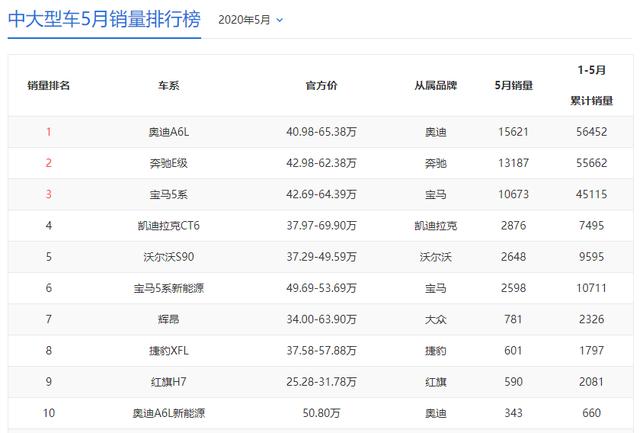Open the 沃尔沃S90 car series link

pos(169,257)
